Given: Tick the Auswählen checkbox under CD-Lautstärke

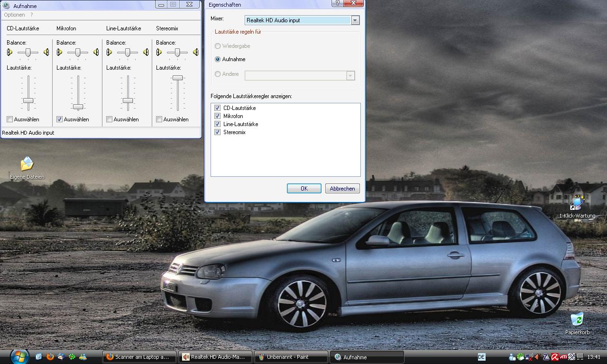Looking at the screenshot, I should click(10, 119).
